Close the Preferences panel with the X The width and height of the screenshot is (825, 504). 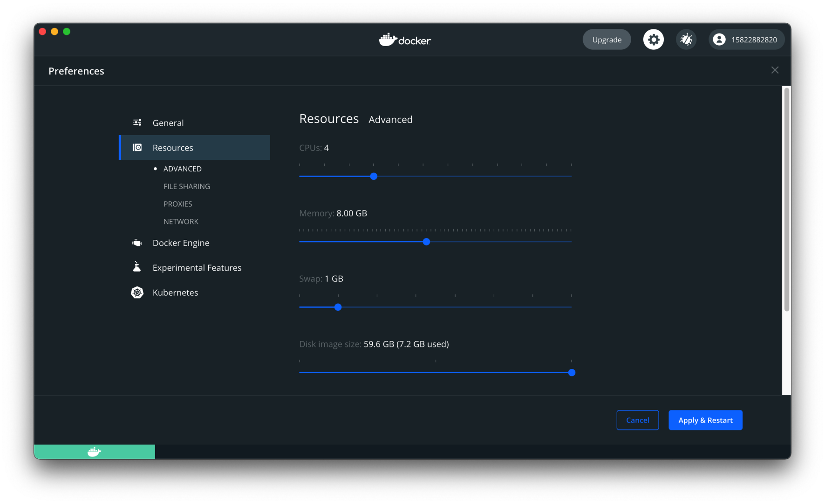pos(775,70)
